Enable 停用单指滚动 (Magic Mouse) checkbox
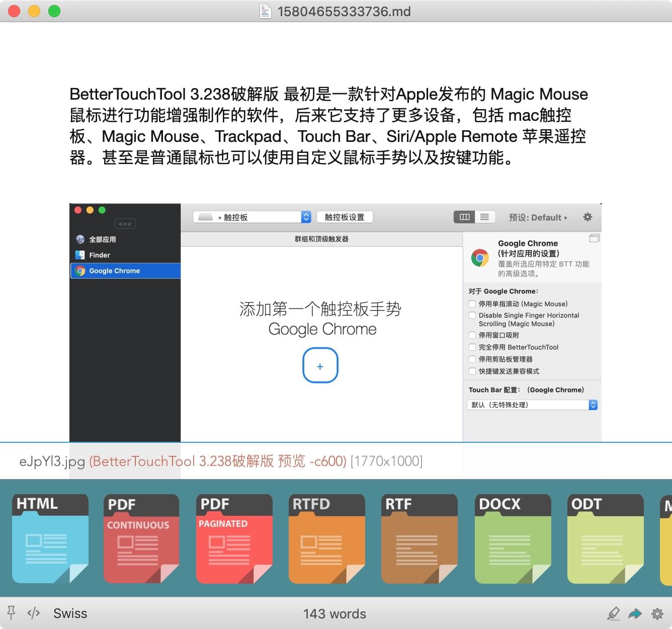Viewport: 672px width, 629px height. pyautogui.click(x=472, y=304)
